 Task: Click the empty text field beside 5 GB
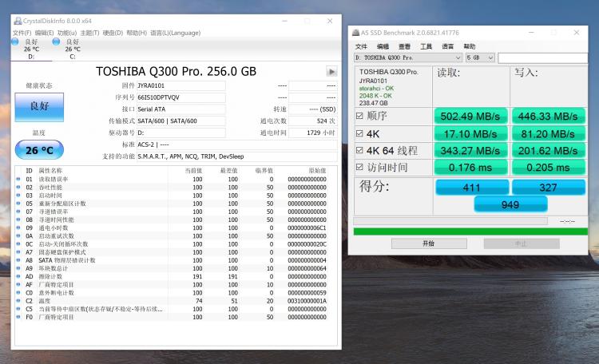543,57
